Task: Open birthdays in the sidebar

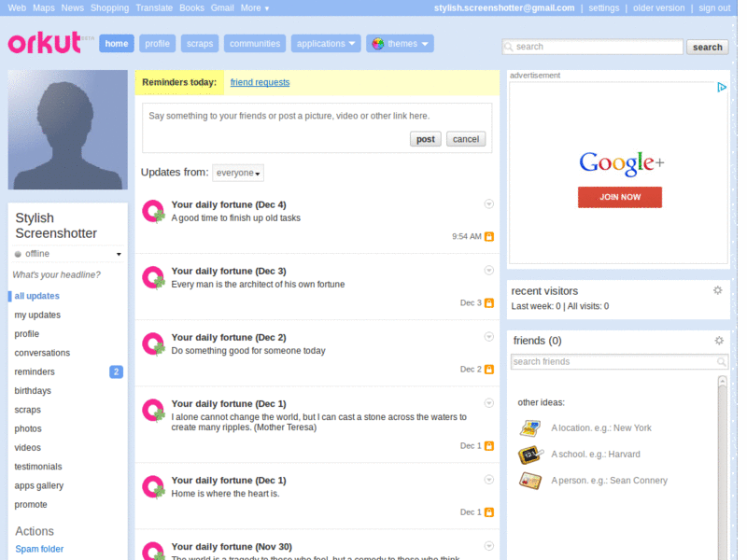Action: tap(33, 391)
